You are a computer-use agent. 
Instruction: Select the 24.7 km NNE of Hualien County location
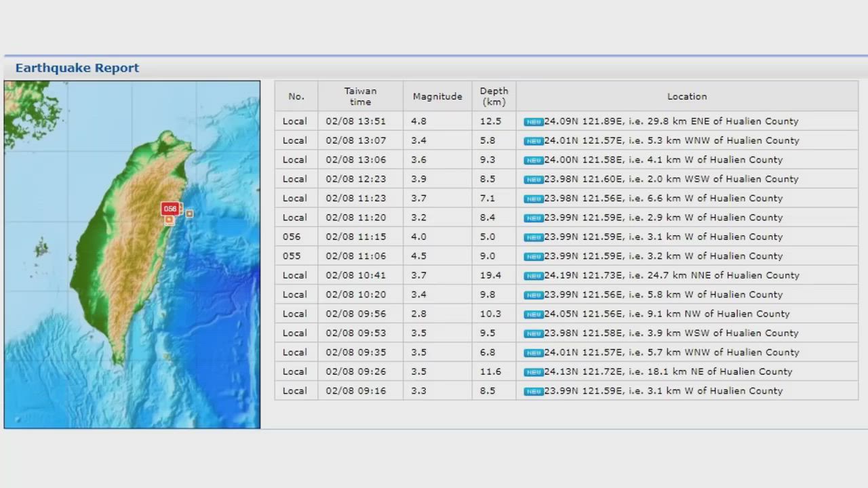[x=671, y=275]
